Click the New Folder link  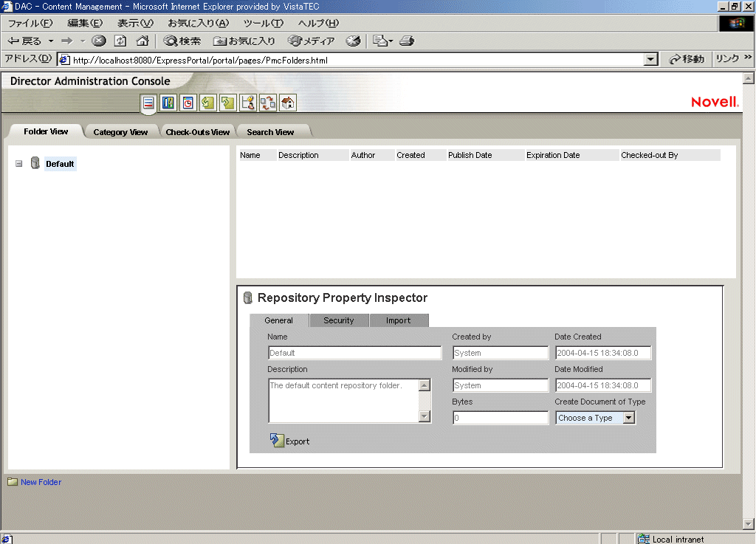(41, 482)
